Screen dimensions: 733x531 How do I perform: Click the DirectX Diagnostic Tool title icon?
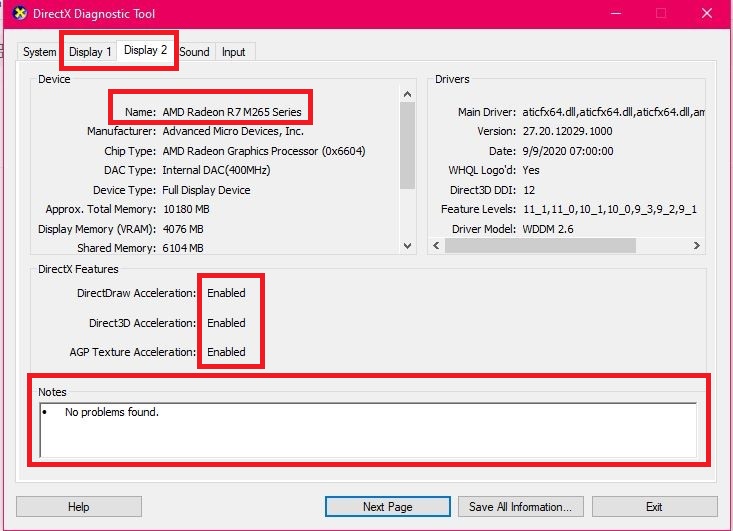[19, 13]
